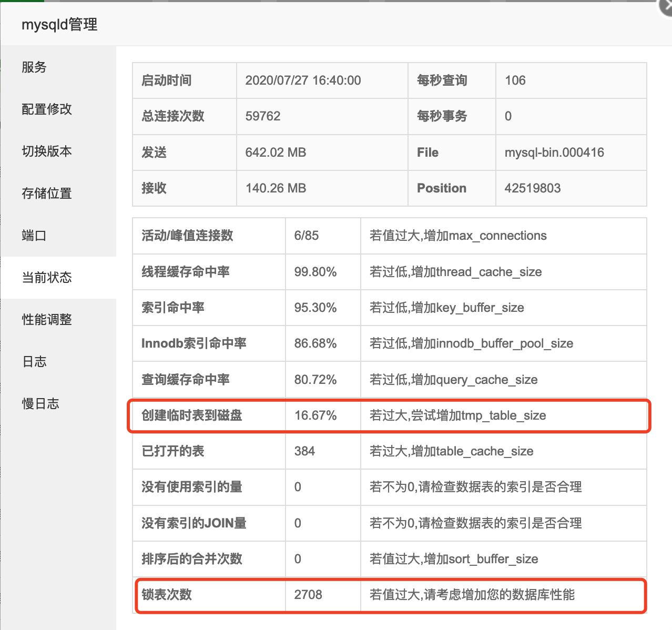Open the 服务 tab
672x630 pixels.
[x=58, y=67]
